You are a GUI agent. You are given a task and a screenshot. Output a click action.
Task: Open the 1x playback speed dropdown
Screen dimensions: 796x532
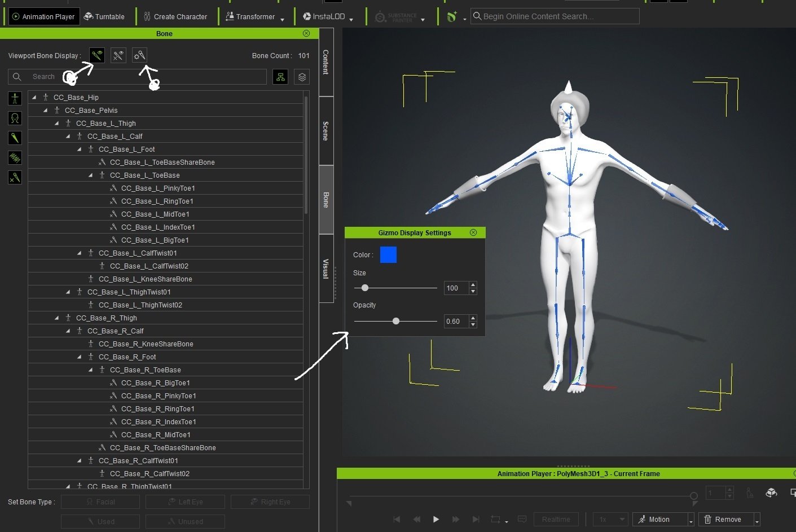[610, 519]
